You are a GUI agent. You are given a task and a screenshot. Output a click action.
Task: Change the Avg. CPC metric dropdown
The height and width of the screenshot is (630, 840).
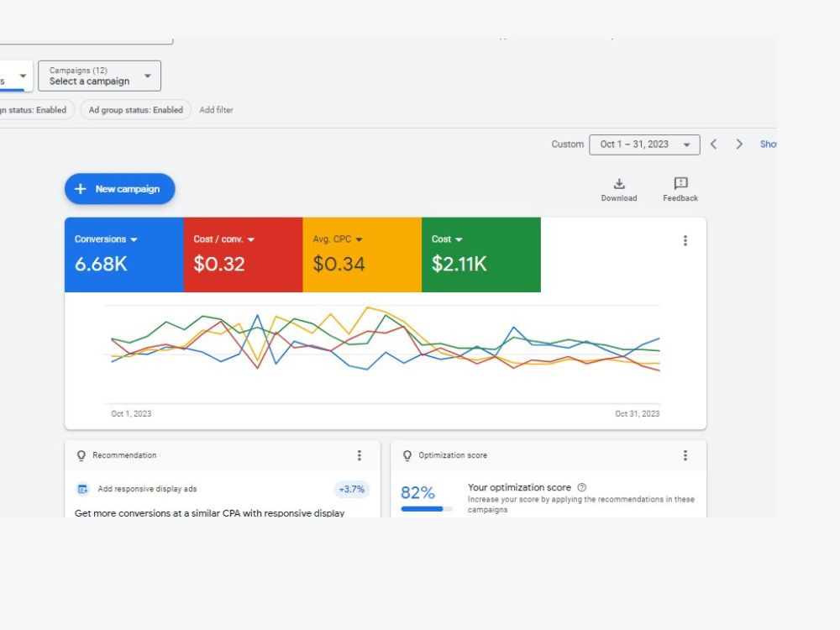[x=338, y=239]
